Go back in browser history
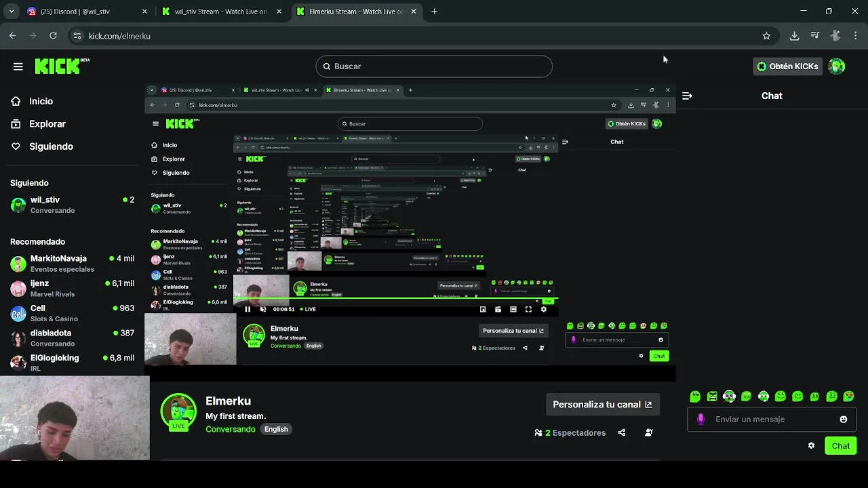This screenshot has width=868, height=488. [x=13, y=36]
